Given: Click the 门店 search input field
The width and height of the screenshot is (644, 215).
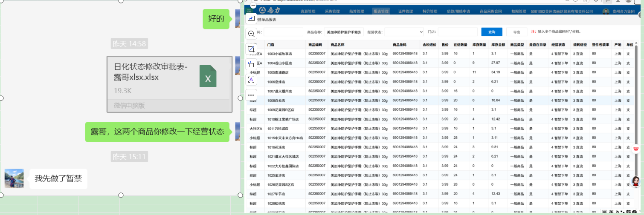Looking at the screenshot, I should coord(457,32).
